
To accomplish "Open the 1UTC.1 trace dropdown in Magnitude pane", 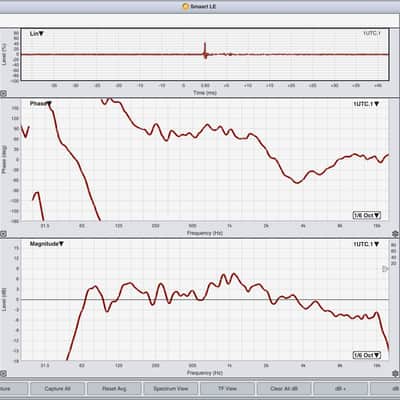I will [366, 244].
